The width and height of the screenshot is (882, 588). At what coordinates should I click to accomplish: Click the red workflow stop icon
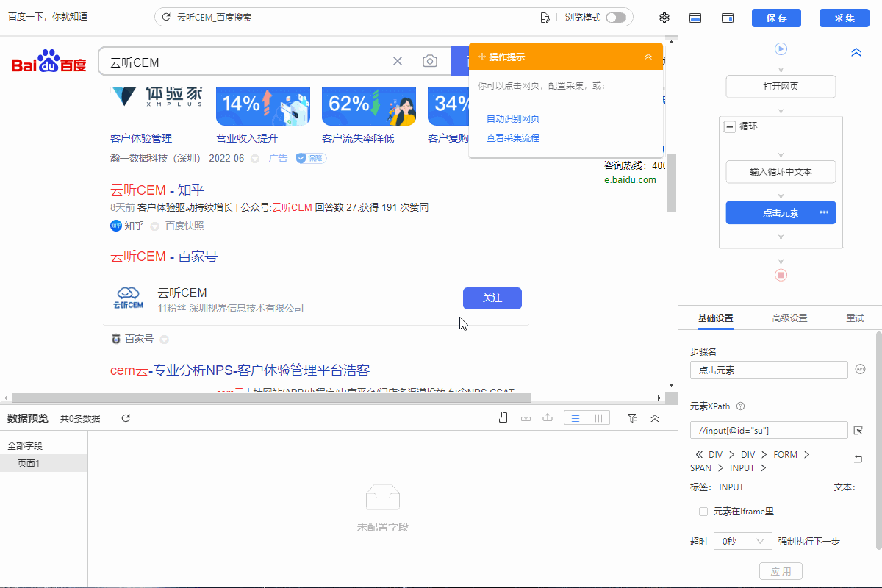[x=781, y=275]
